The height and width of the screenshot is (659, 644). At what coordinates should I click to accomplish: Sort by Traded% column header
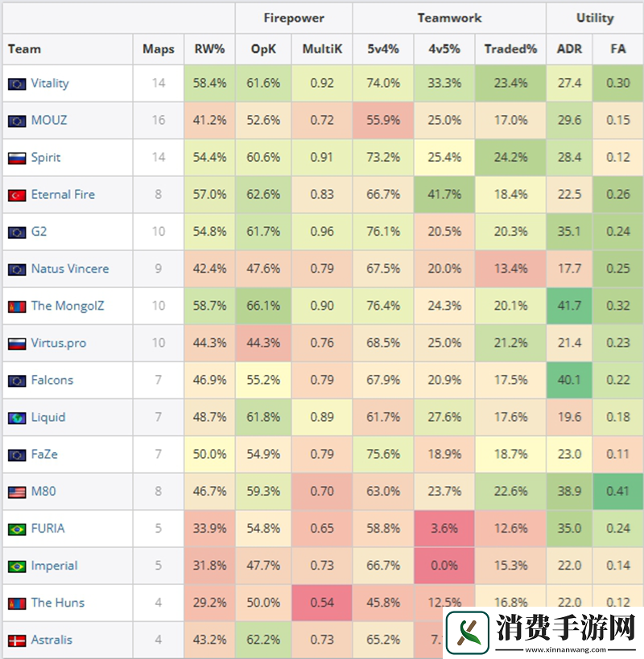tap(510, 49)
